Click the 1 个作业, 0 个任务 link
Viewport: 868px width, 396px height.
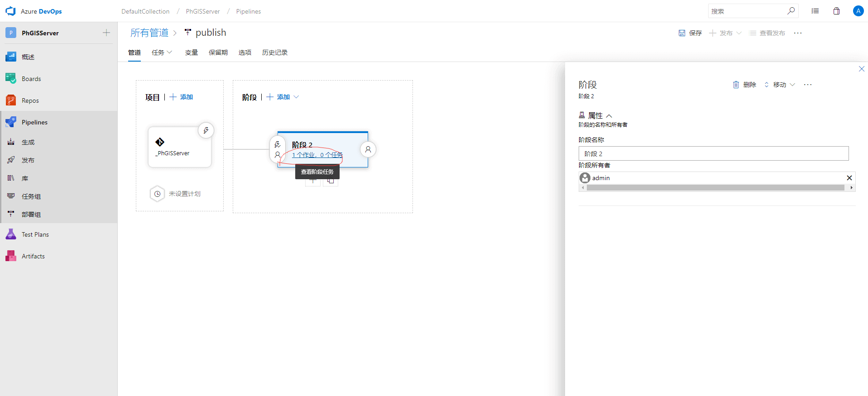tap(317, 155)
